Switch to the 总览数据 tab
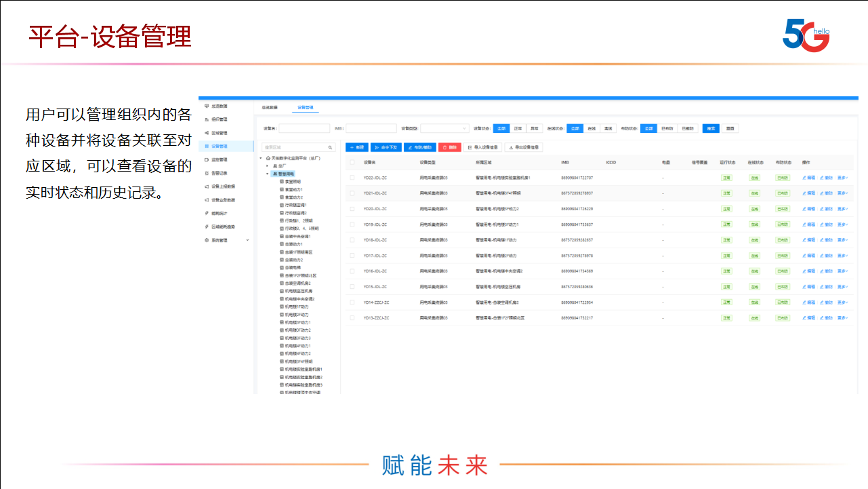 pos(270,107)
